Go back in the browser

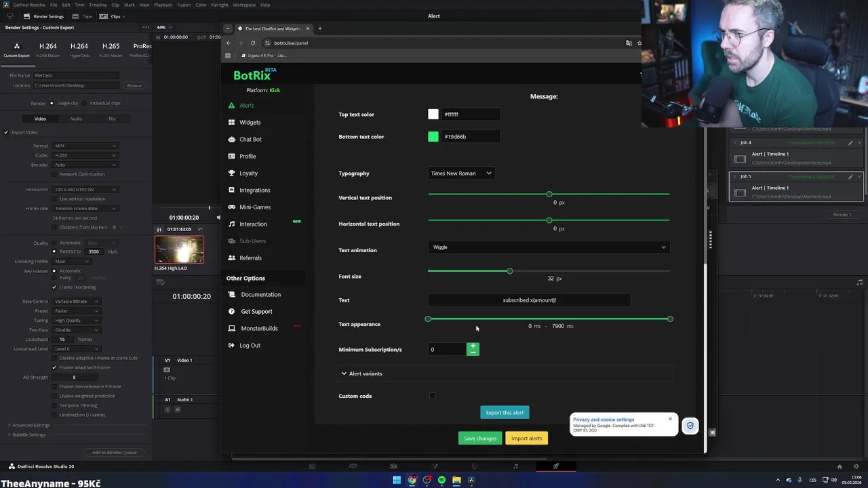pos(229,43)
